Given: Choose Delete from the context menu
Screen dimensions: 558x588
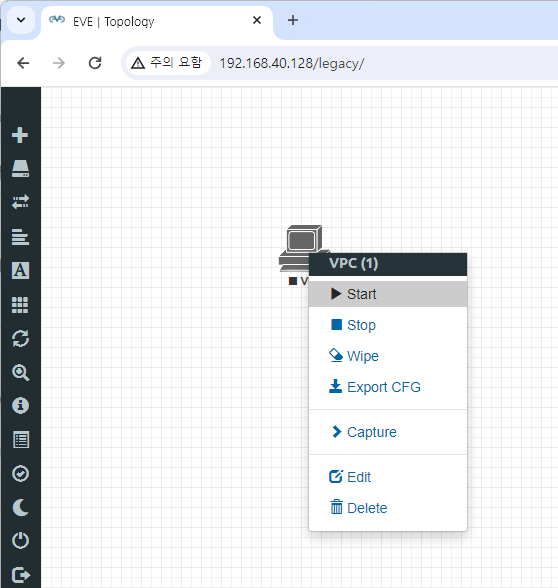Looking at the screenshot, I should pos(388,508).
